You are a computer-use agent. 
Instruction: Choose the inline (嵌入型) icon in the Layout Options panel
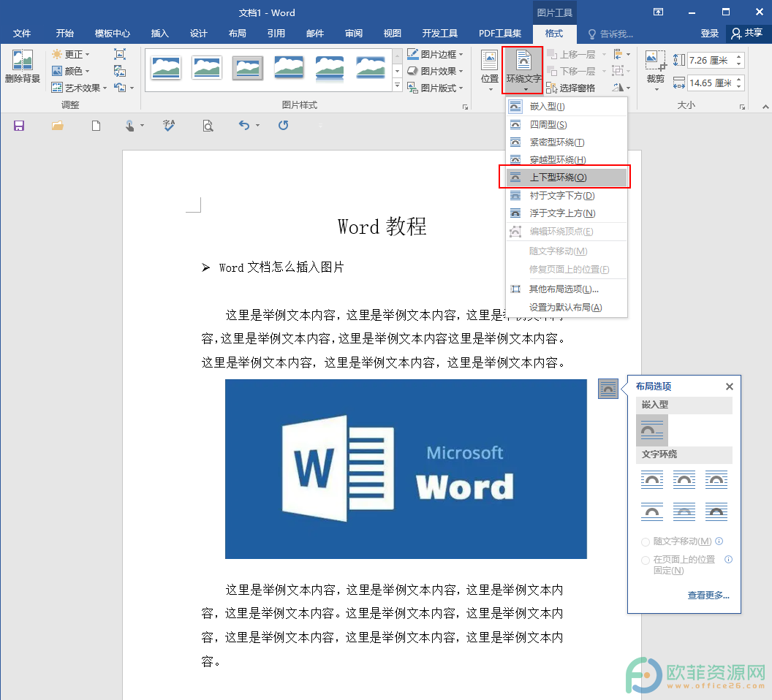(652, 430)
